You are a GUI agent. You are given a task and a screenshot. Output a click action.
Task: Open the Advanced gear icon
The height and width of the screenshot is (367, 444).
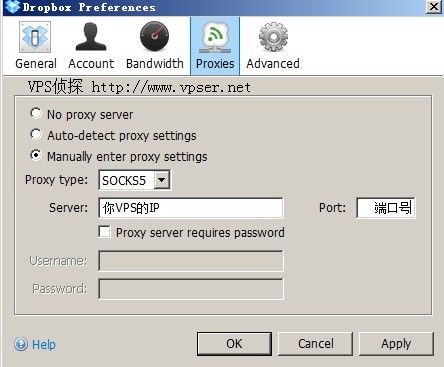tap(273, 37)
